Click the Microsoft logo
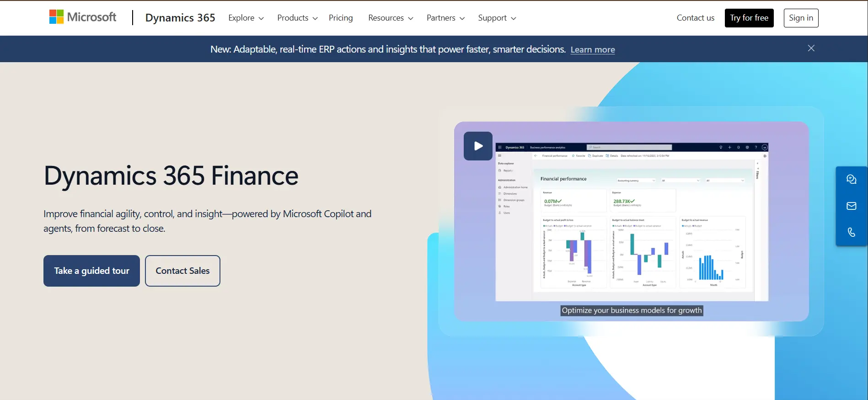The width and height of the screenshot is (868, 400). (x=83, y=17)
